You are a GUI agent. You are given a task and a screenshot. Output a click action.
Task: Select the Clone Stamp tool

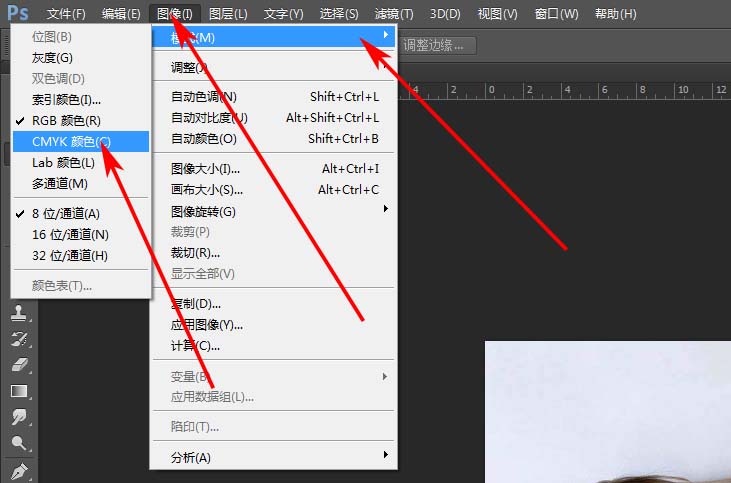point(19,313)
